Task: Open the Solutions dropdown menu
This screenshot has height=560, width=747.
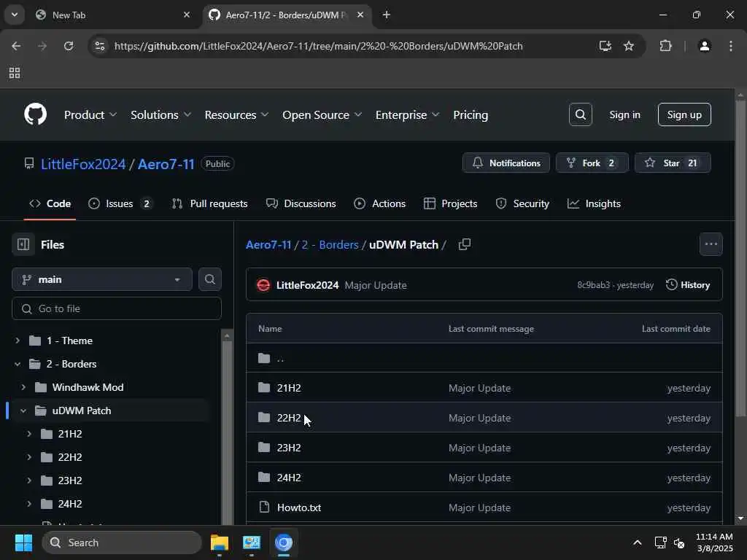Action: (160, 114)
